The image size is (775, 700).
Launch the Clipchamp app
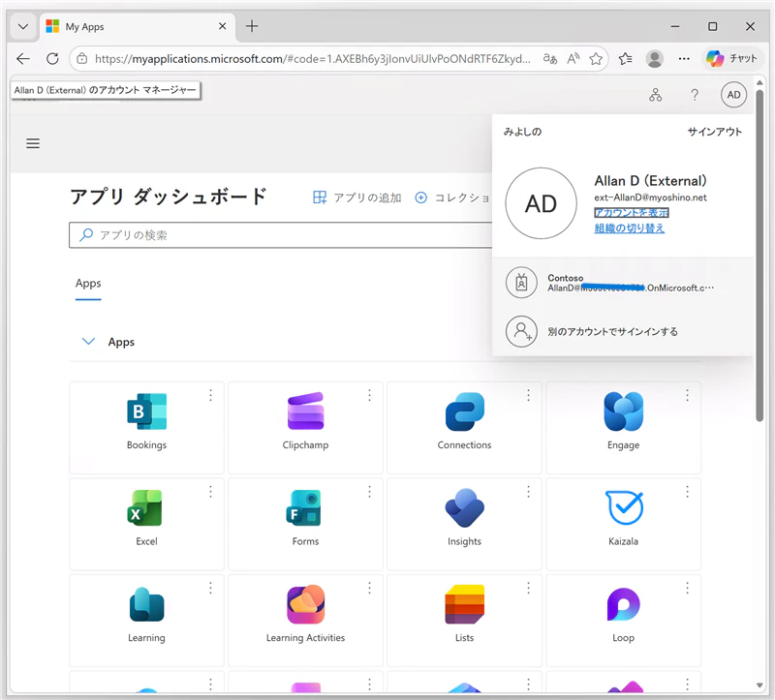[305, 427]
